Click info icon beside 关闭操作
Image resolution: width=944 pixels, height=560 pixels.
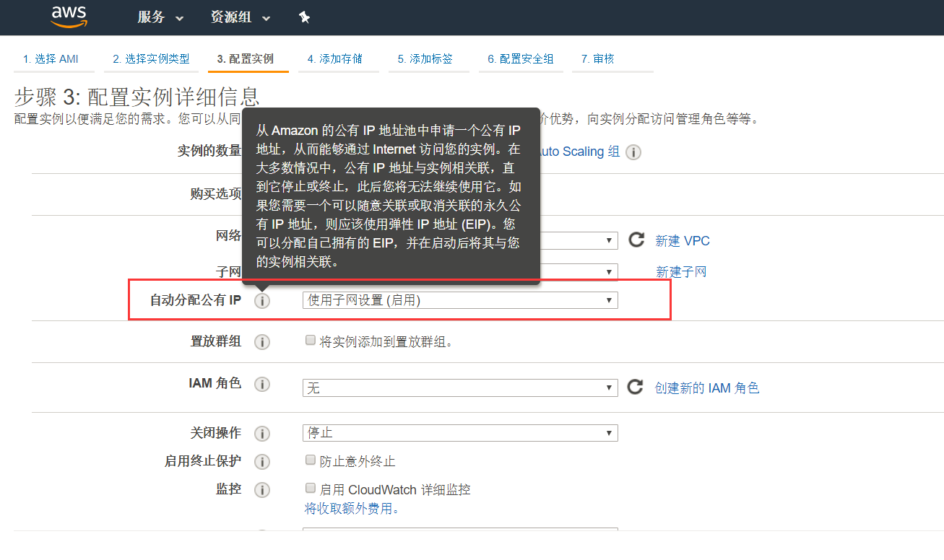(262, 434)
